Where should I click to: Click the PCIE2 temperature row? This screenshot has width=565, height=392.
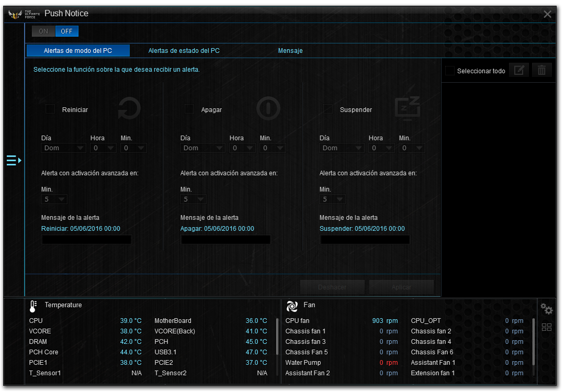tap(211, 362)
